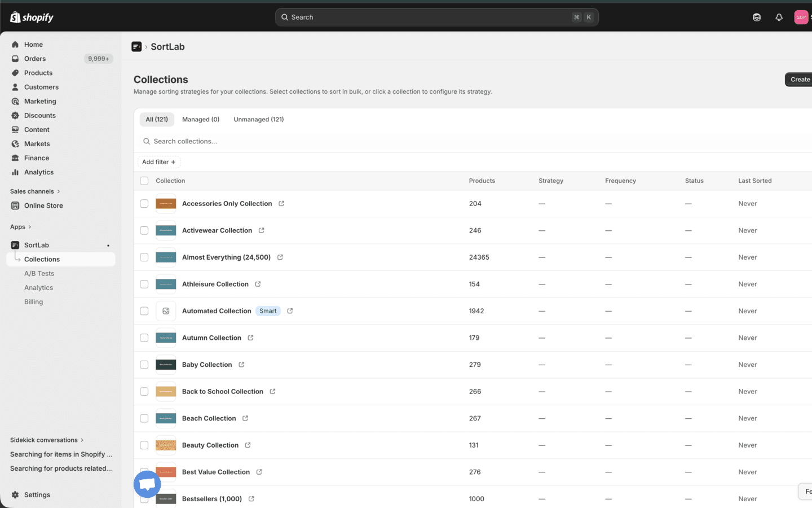Open the Orders page
Image resolution: width=812 pixels, height=508 pixels.
pos(35,59)
